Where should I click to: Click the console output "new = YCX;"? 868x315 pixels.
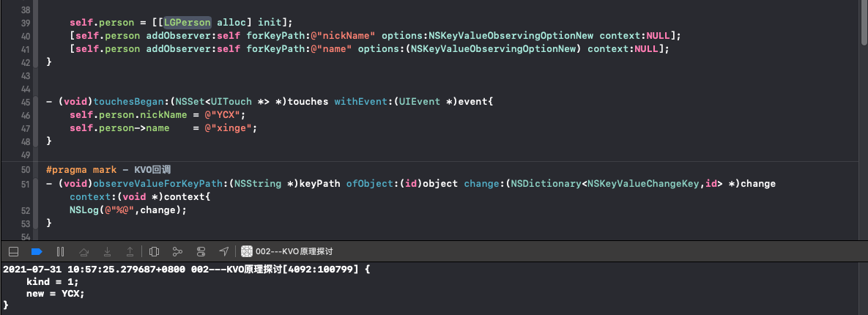[56, 294]
